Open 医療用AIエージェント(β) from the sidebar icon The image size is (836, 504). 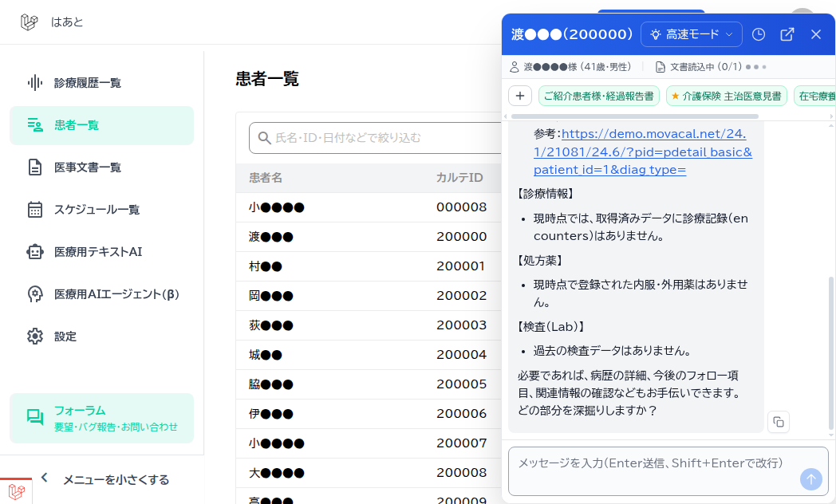tap(34, 293)
